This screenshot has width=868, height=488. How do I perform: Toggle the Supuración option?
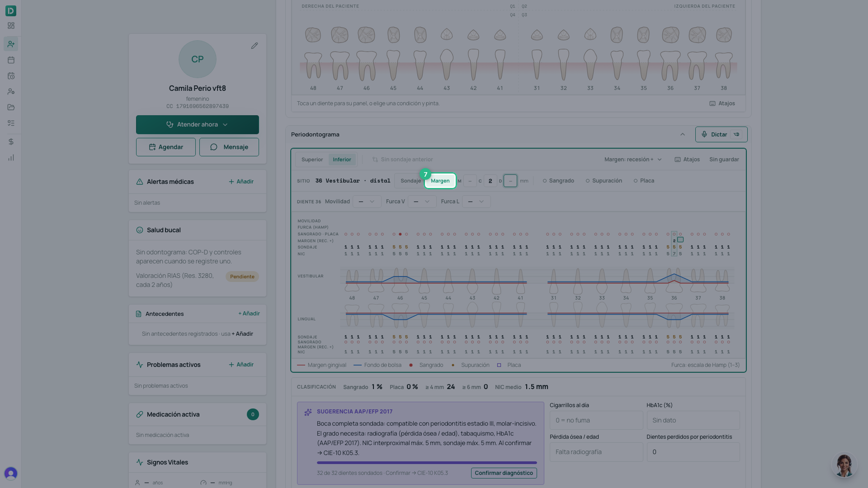(x=604, y=181)
